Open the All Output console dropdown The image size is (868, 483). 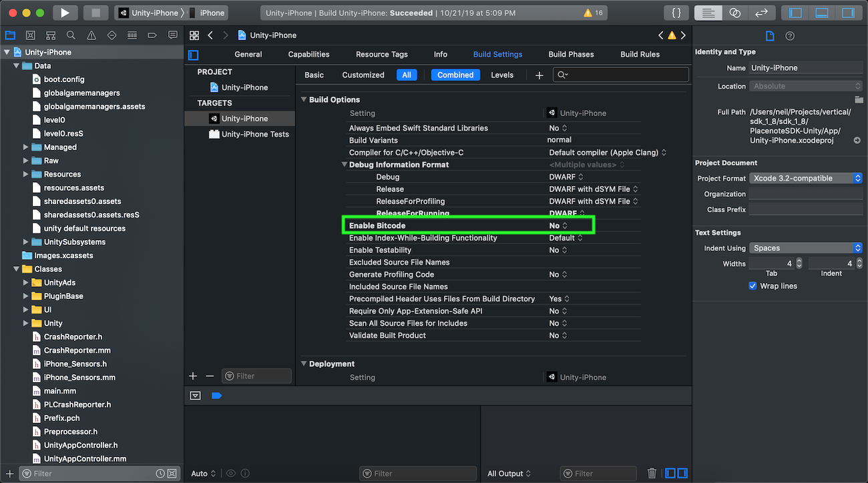click(509, 474)
